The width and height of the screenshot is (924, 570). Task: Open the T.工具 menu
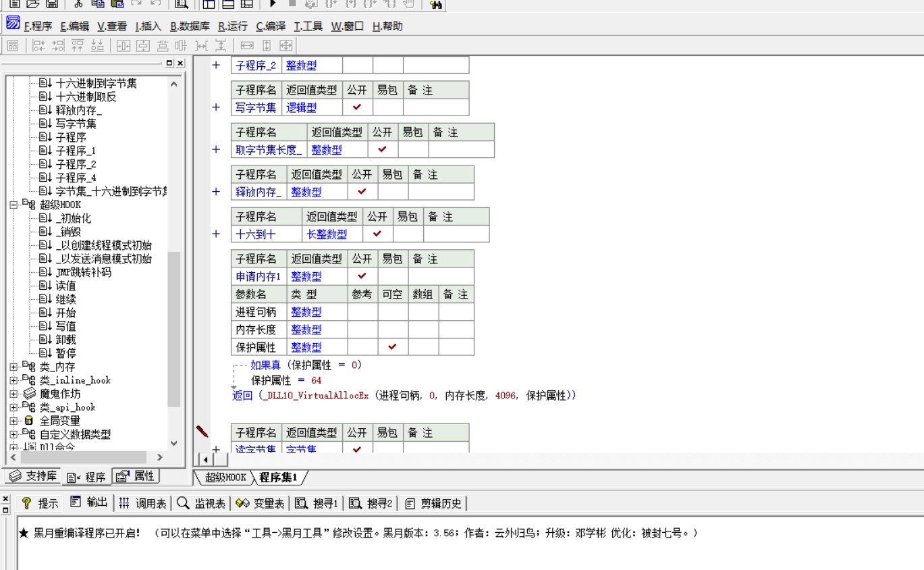(x=308, y=26)
